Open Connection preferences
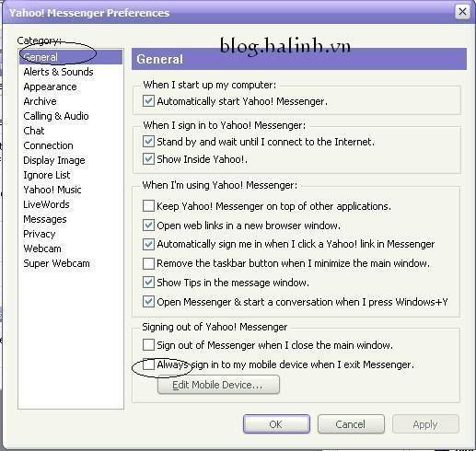The image size is (476, 451). pos(48,145)
